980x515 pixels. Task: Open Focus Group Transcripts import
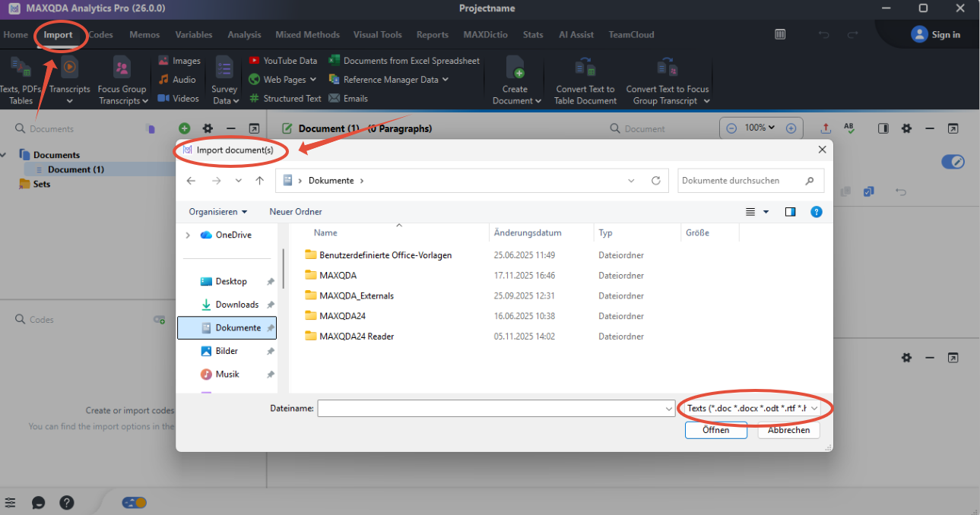122,81
